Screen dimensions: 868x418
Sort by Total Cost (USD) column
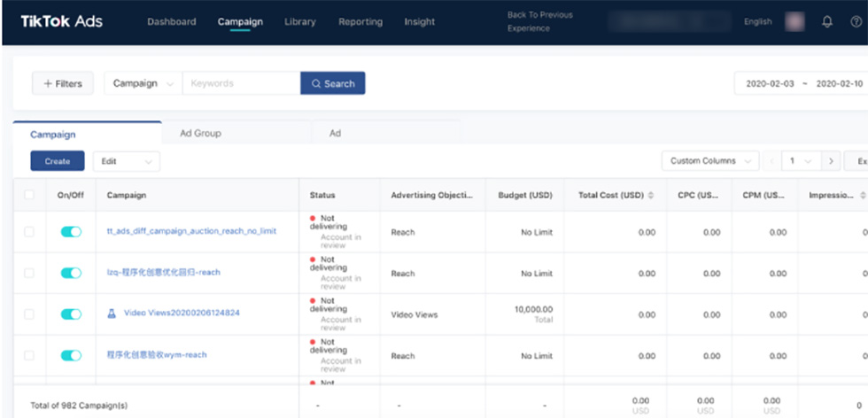[x=652, y=195]
